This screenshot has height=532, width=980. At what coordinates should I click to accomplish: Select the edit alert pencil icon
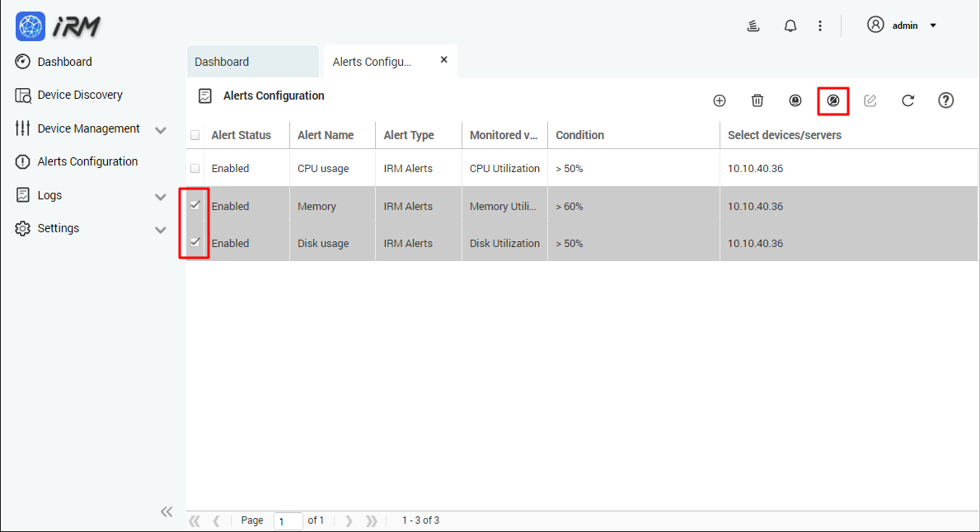[x=870, y=100]
